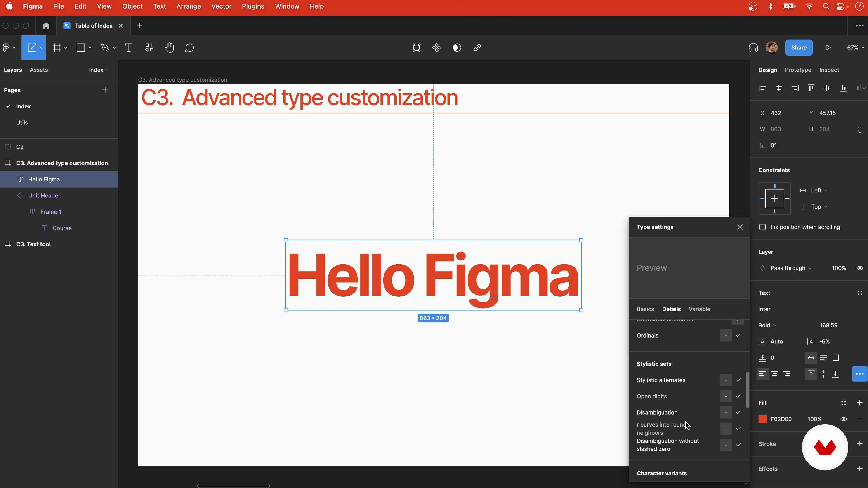
Task: Expand shape tools dropdown arrow
Action: [90, 48]
